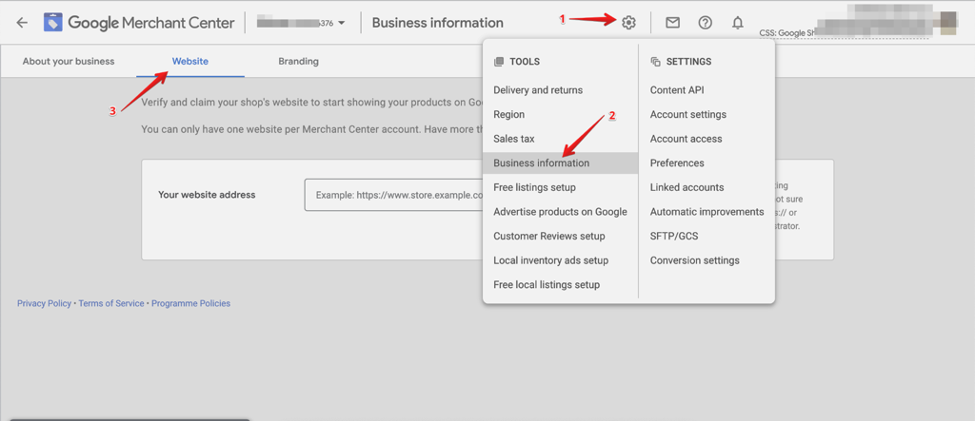Click the Business information page title
This screenshot has height=422, width=977.
pos(437,22)
